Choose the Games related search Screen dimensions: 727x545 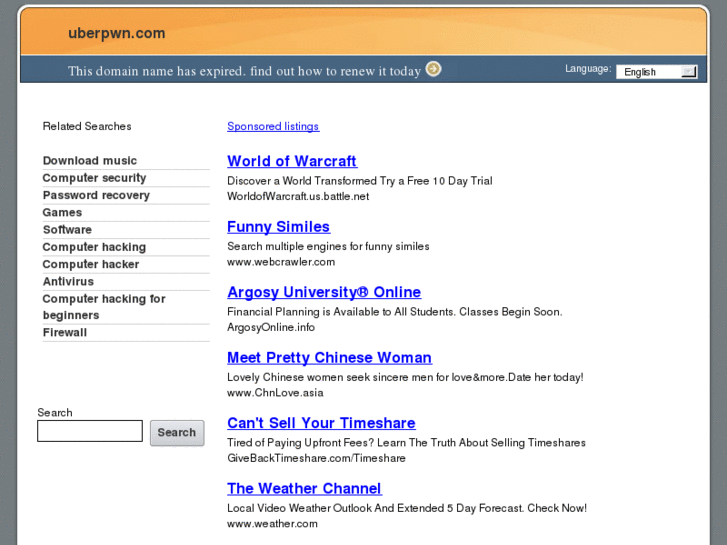click(x=62, y=212)
